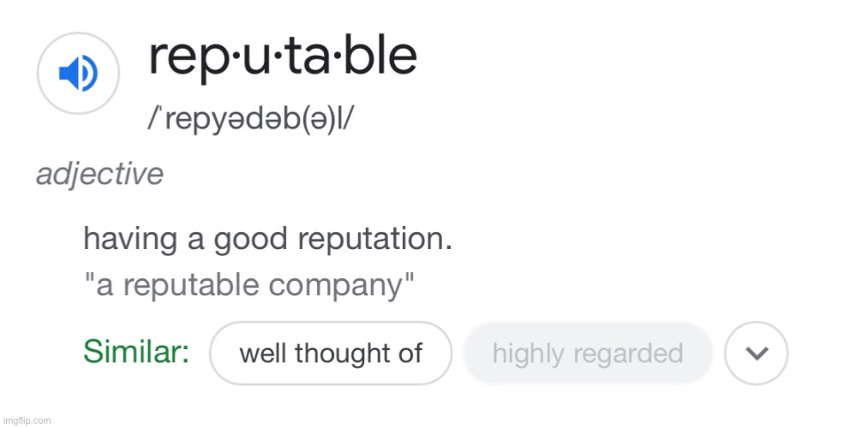The image size is (868, 428).
Task: Click the word "regarded" inside the grey chip
Action: 628,354
